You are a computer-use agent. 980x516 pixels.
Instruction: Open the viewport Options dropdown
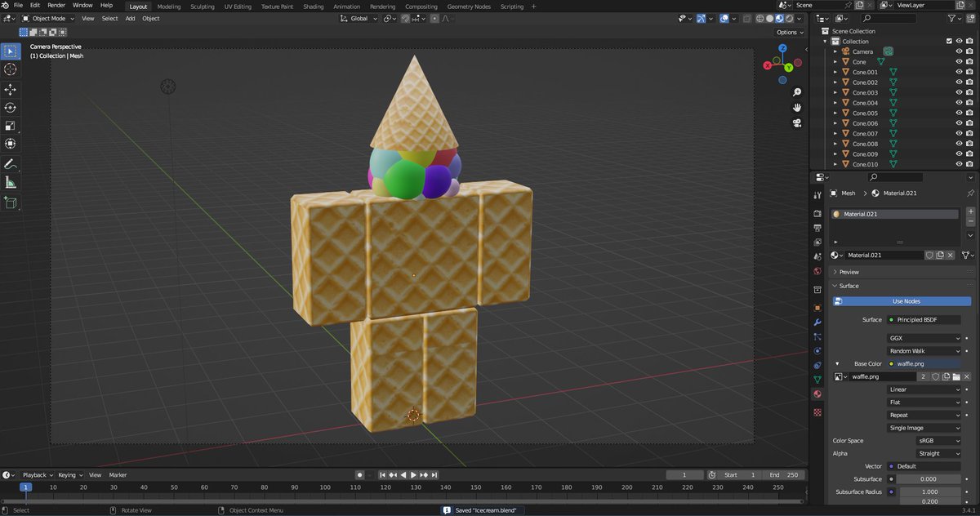coord(790,33)
